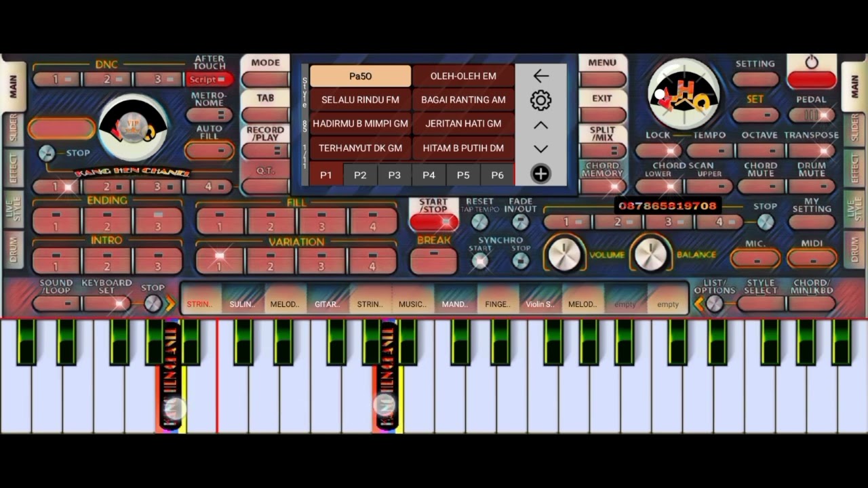868x488 pixels.
Task: Click the LIST/OPTIONS knob
Action: 714,304
